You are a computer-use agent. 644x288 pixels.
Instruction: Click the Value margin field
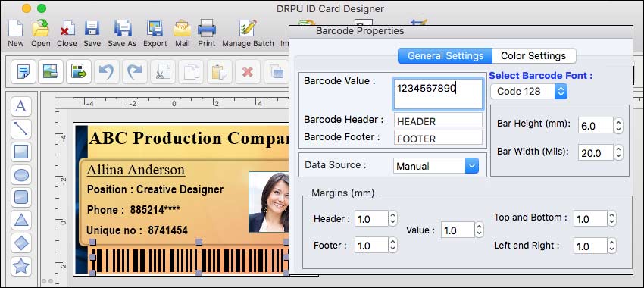(458, 230)
